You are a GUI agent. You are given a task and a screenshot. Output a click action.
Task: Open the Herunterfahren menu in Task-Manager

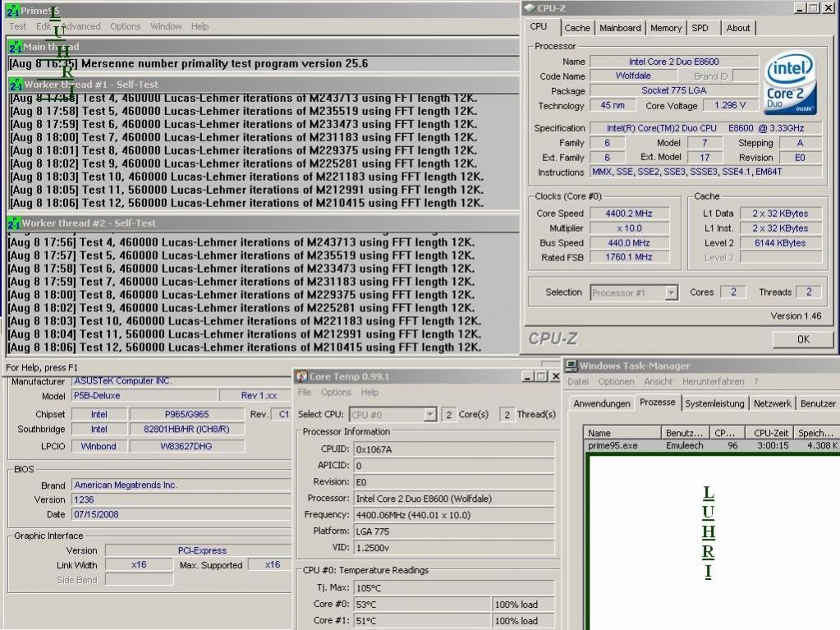click(x=713, y=381)
